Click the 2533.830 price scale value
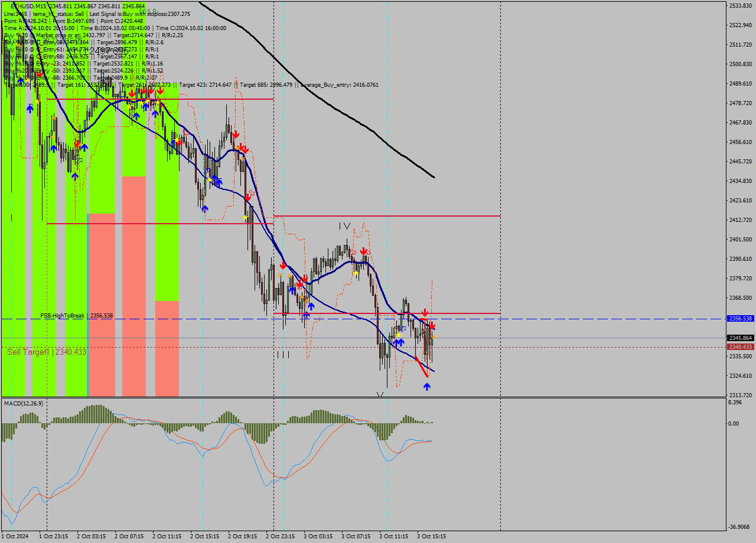Screen dimensions: 756x543 tap(740, 6)
